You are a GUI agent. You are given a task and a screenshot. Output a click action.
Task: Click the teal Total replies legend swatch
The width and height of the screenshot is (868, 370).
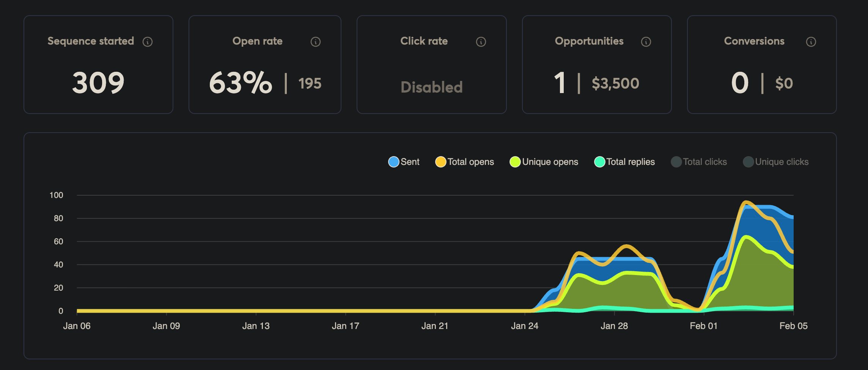coord(599,162)
